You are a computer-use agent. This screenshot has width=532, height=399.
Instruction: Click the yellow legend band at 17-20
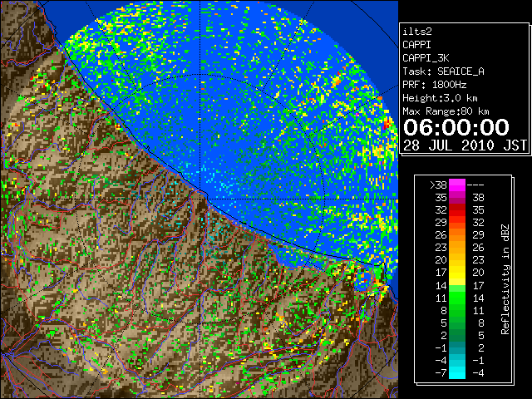(457, 273)
